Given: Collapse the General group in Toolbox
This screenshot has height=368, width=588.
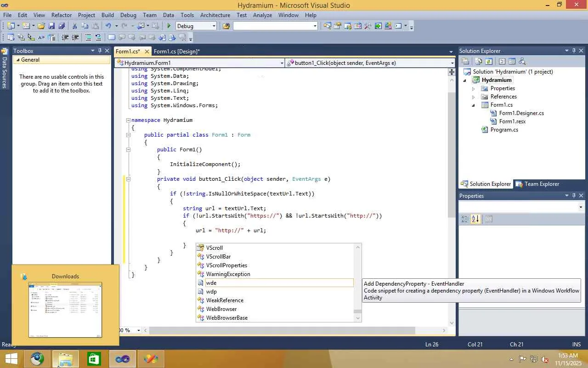Looking at the screenshot, I should (18, 60).
